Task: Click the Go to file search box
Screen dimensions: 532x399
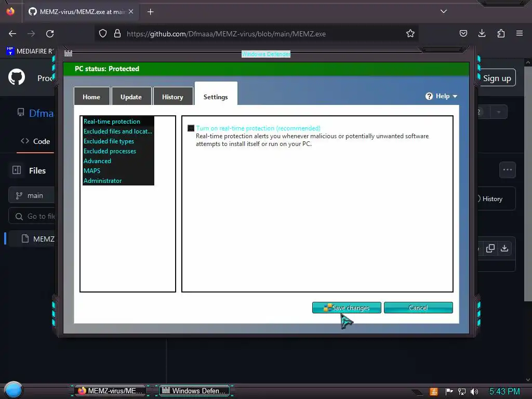Action: click(x=31, y=217)
